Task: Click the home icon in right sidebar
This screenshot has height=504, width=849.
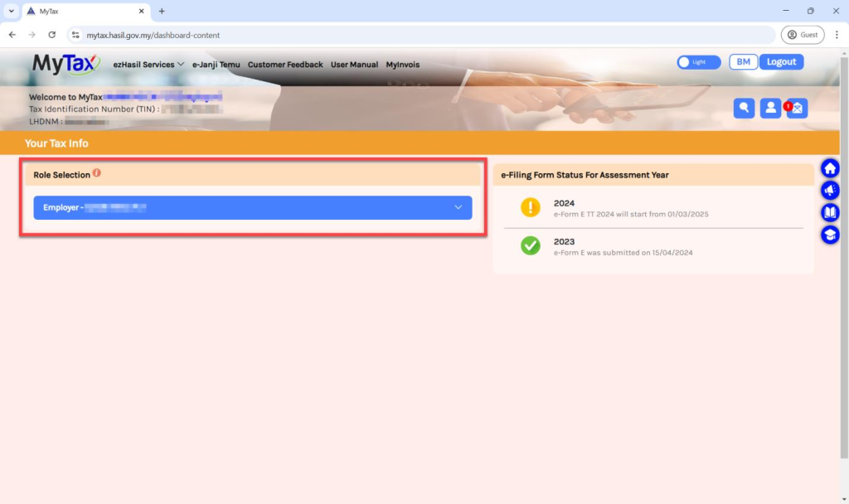Action: click(x=830, y=168)
